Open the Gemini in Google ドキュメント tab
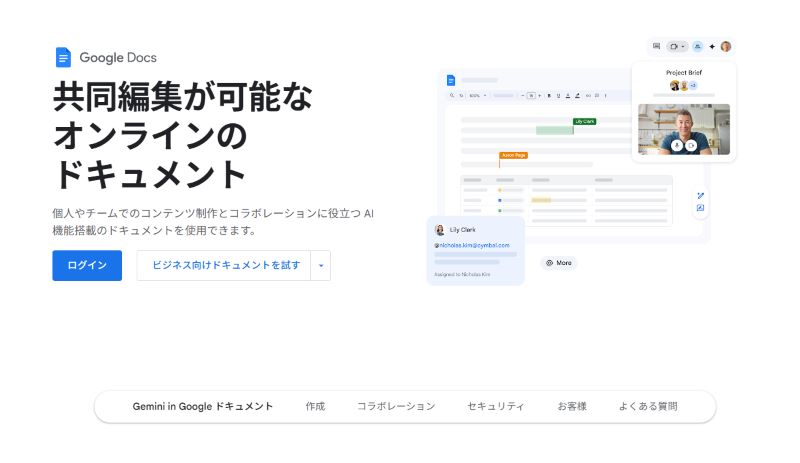 coord(203,406)
